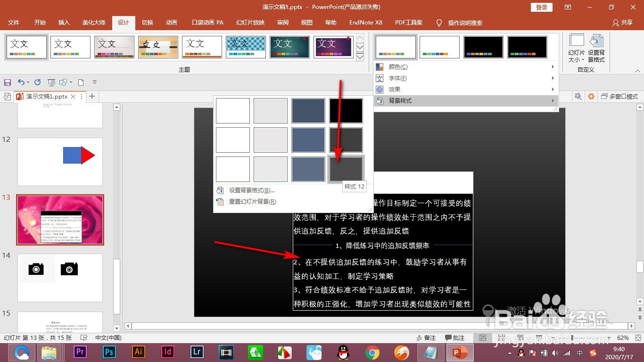The height and width of the screenshot is (362, 644).
Task: Open the 切换 ribbon tab
Action: point(148,23)
